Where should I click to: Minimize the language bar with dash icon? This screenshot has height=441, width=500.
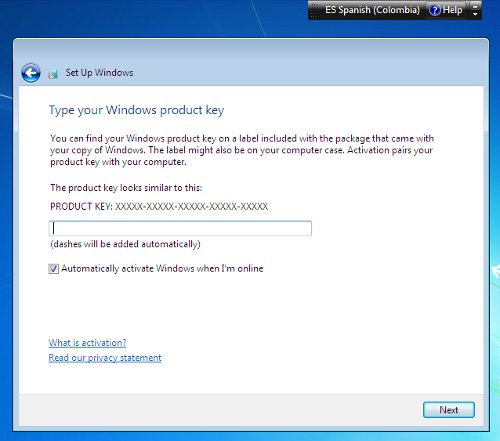475,5
